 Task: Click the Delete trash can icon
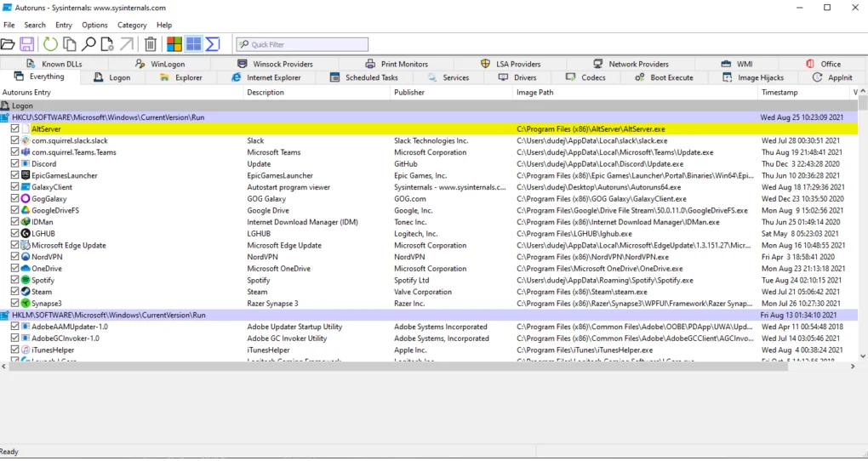(x=151, y=44)
